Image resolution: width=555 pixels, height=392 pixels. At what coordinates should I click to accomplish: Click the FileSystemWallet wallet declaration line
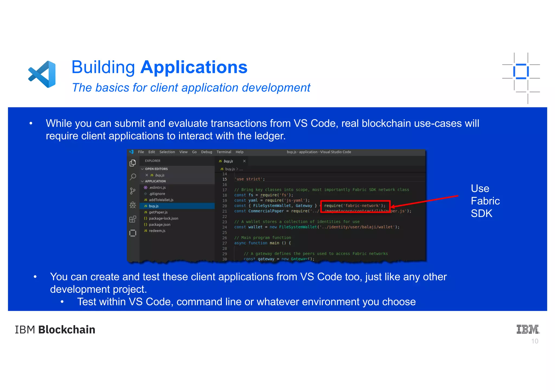[317, 227]
